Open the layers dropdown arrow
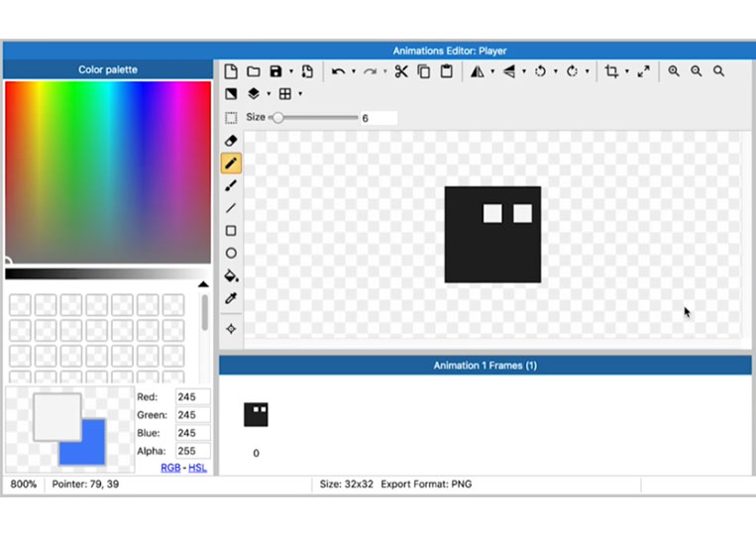The height and width of the screenshot is (536, 756). point(269,94)
